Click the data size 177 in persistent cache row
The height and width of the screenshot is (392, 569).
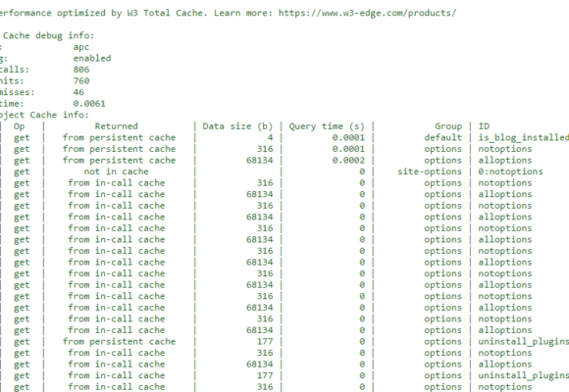pyautogui.click(x=265, y=342)
